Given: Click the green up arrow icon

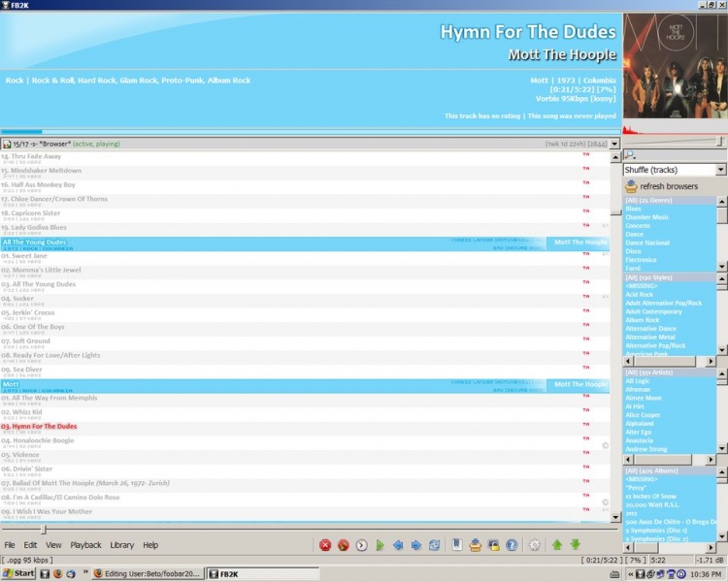Looking at the screenshot, I should click(557, 545).
